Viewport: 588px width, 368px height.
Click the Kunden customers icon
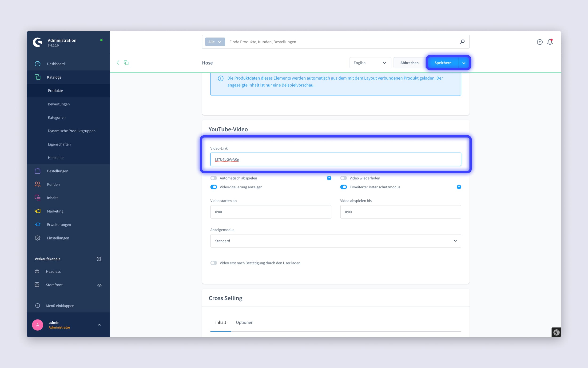[x=38, y=184]
